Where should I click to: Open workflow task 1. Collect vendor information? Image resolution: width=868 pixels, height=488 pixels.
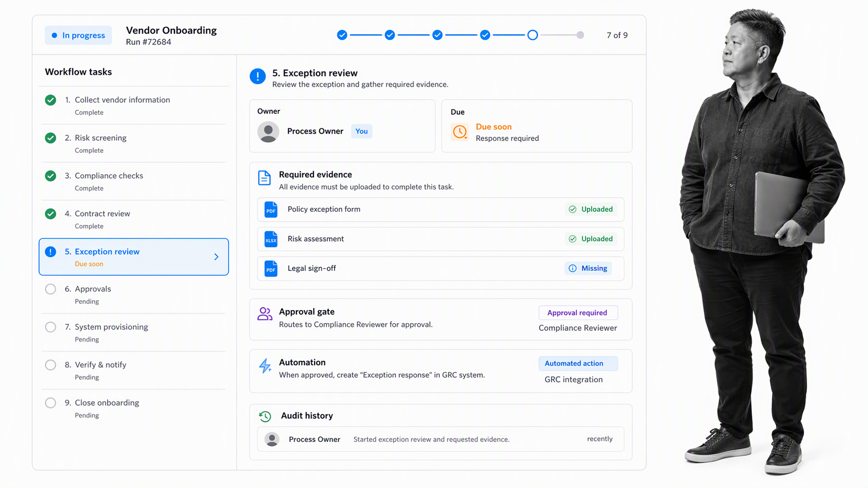tap(133, 106)
